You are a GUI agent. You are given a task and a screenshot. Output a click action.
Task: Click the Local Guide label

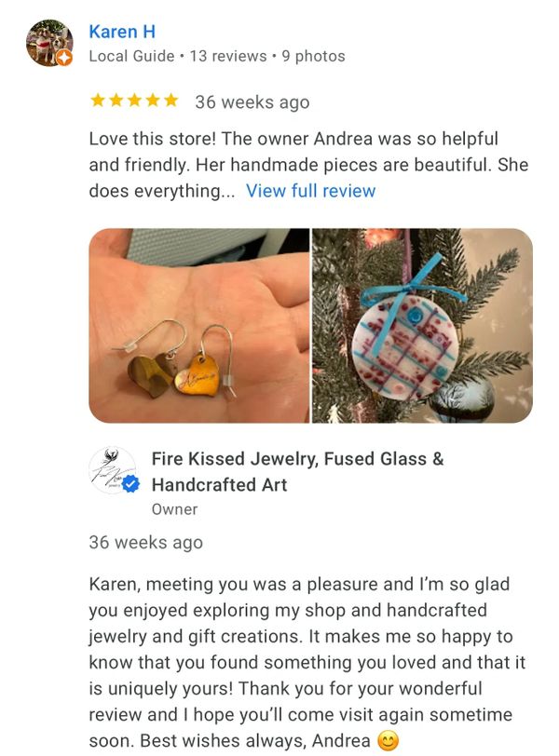[131, 57]
